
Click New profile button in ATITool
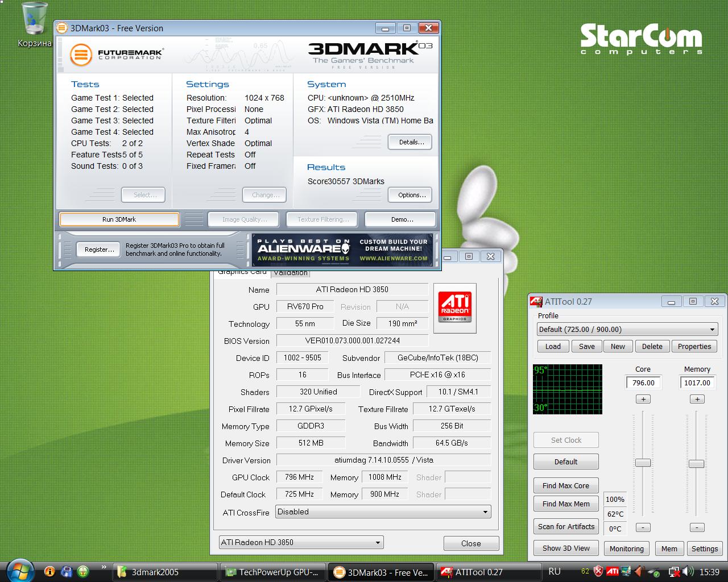tap(618, 346)
